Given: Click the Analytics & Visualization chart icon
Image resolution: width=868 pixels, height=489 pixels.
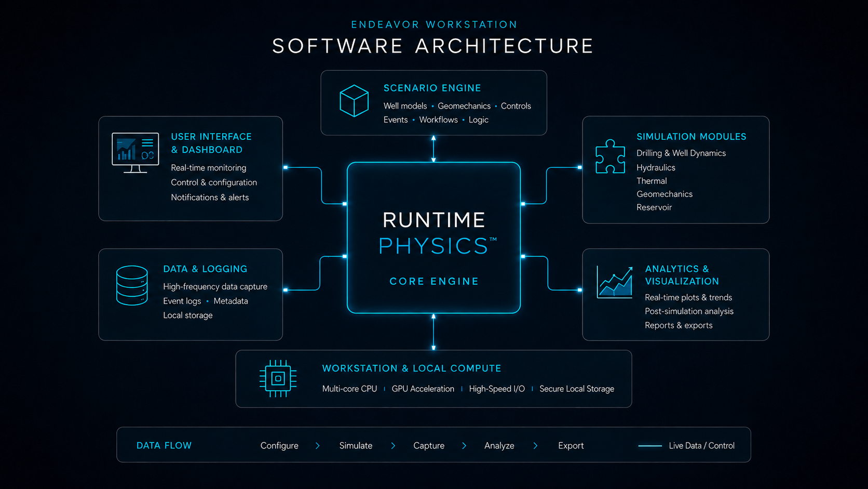Looking at the screenshot, I should click(615, 282).
